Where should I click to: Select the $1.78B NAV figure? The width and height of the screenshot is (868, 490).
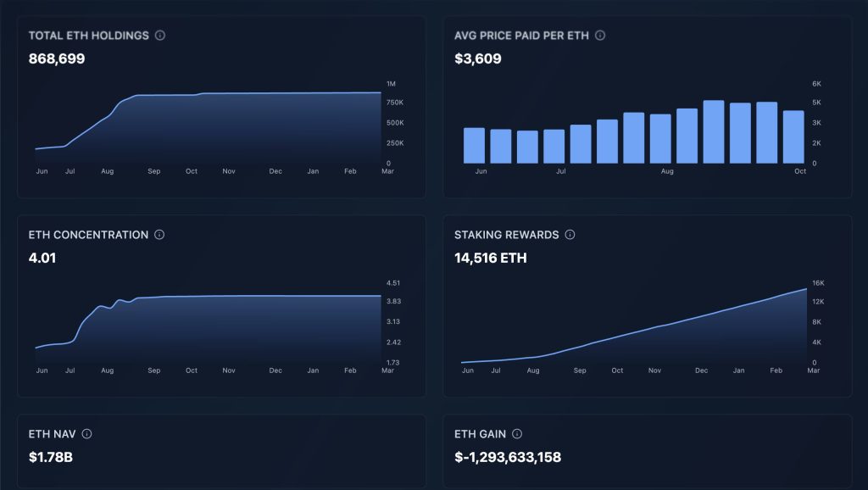49,457
